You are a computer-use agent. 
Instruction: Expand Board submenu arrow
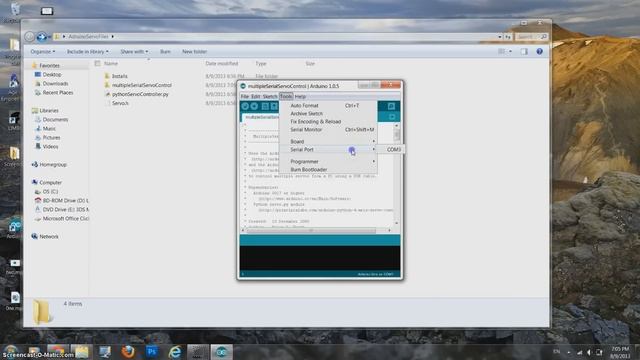pyautogui.click(x=373, y=141)
